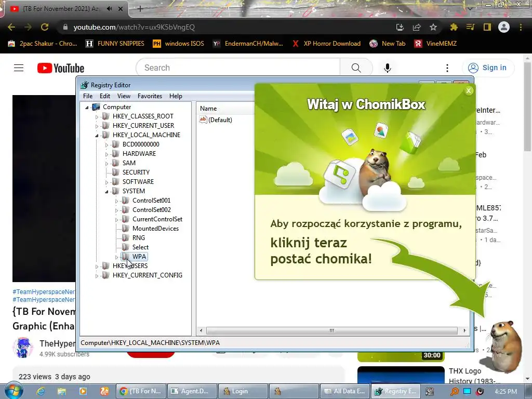Select the HKEY_USERS hive
This screenshot has height=399, width=532.
130,265
